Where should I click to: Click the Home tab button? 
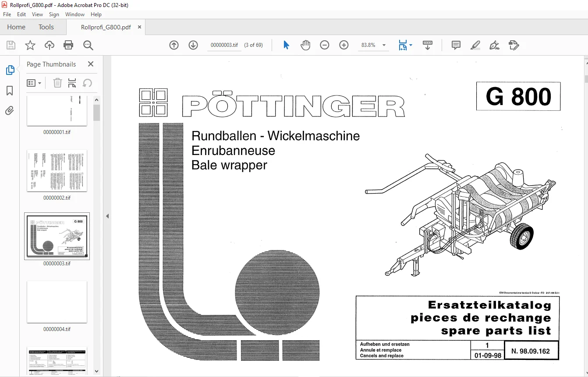coord(16,27)
